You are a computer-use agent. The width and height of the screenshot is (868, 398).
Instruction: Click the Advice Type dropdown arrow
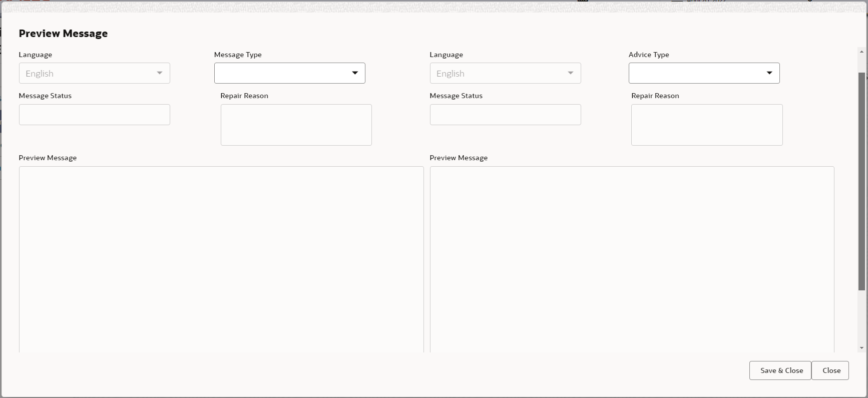coord(769,73)
